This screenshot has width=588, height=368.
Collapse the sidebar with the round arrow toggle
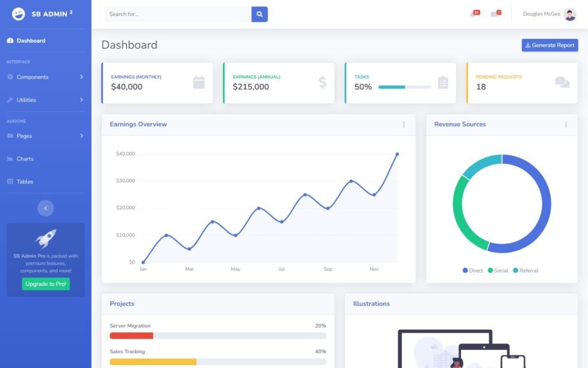click(x=46, y=208)
